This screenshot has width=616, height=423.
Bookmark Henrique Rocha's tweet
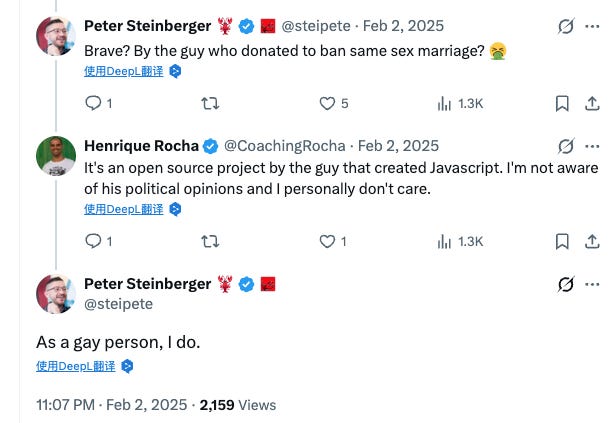[562, 241]
